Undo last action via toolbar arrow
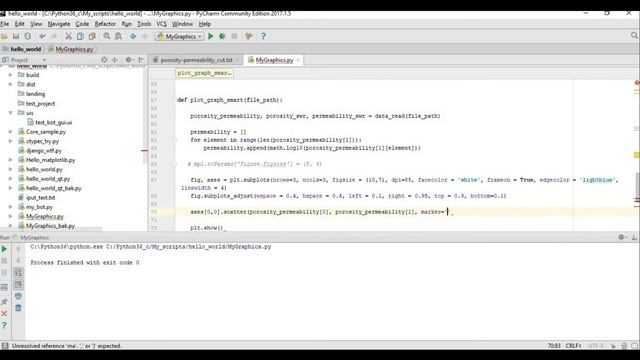Image resolution: width=640 pixels, height=360 pixels. 42,36
